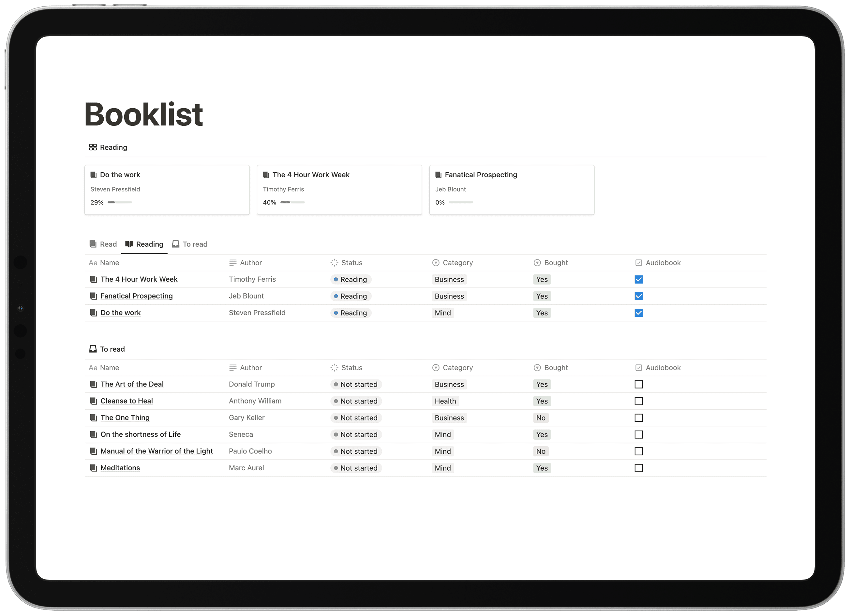The width and height of the screenshot is (851, 616).
Task: Click the Name column icon in To read table
Action: point(93,368)
